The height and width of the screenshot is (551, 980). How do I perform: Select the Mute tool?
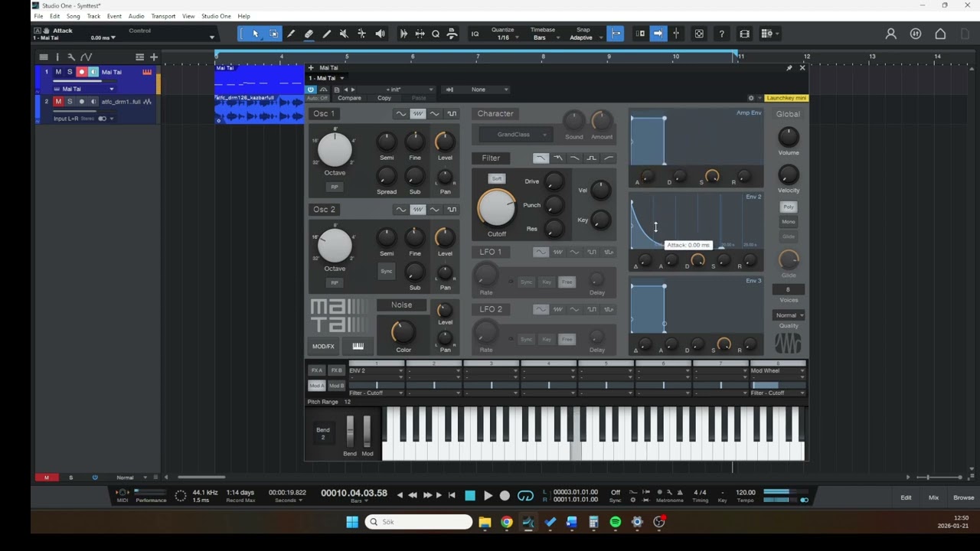point(344,34)
